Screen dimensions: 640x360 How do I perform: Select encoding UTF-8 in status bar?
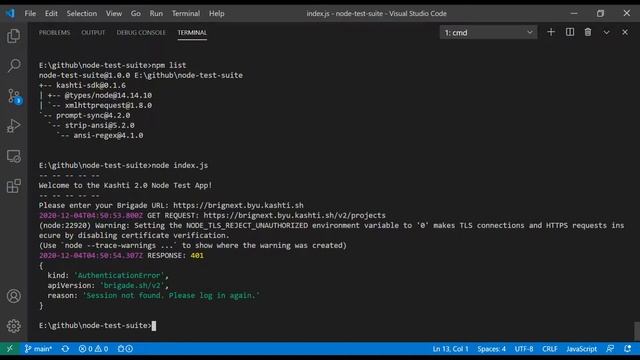(x=524, y=349)
